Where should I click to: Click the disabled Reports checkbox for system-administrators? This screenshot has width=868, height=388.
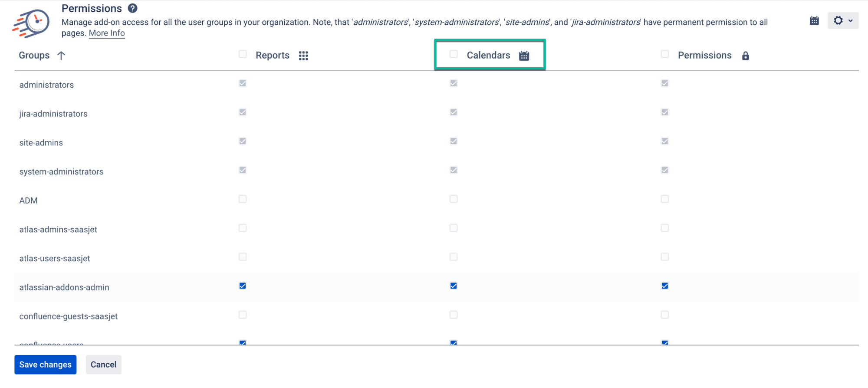(x=243, y=170)
